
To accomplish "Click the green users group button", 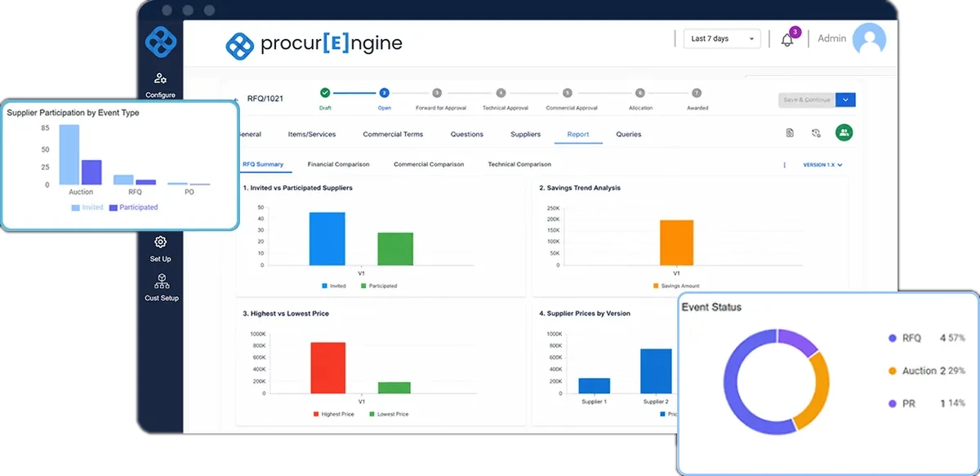I will tap(844, 133).
